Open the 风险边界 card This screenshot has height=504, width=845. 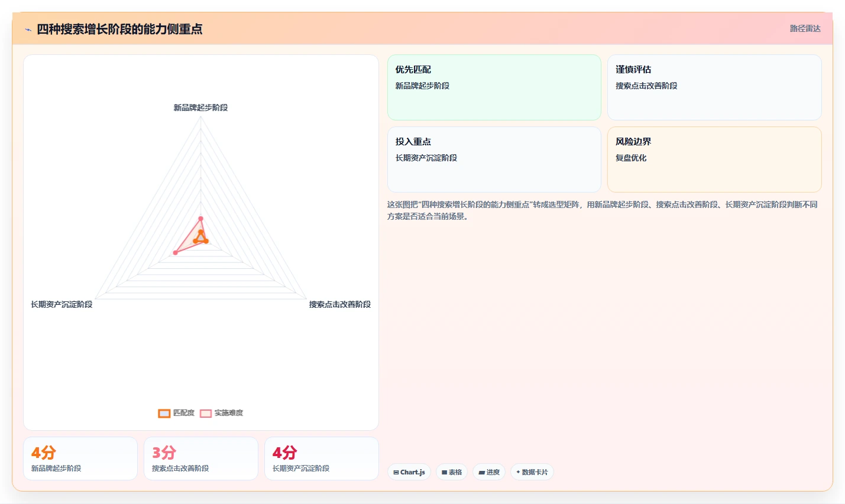coord(714,160)
